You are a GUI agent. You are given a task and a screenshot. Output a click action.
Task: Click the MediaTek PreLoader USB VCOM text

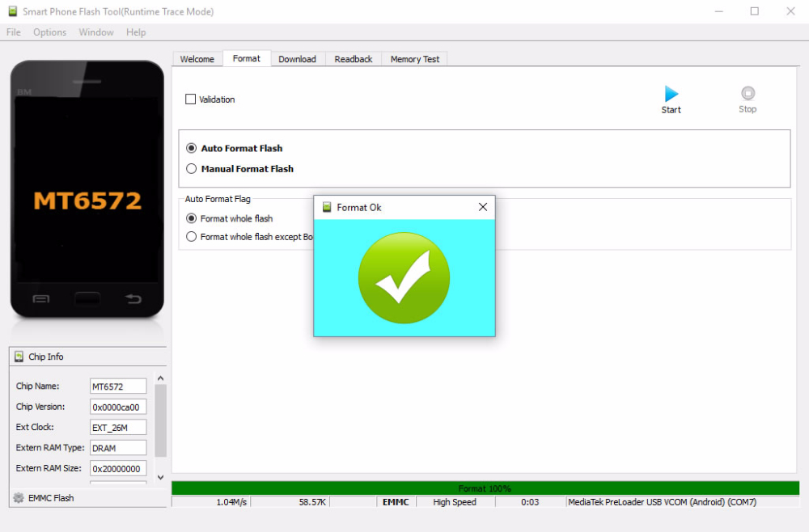tap(662, 502)
